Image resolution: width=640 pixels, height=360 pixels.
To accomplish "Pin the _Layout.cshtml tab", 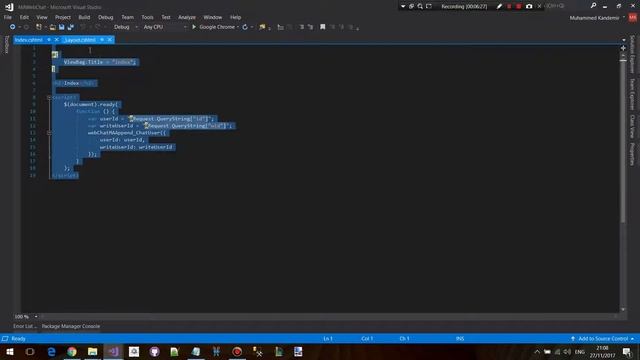I will (x=102, y=40).
